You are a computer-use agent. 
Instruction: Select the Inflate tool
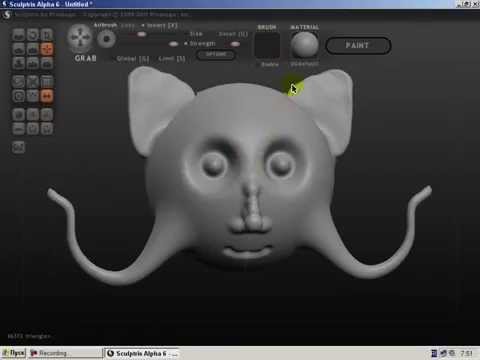19,63
